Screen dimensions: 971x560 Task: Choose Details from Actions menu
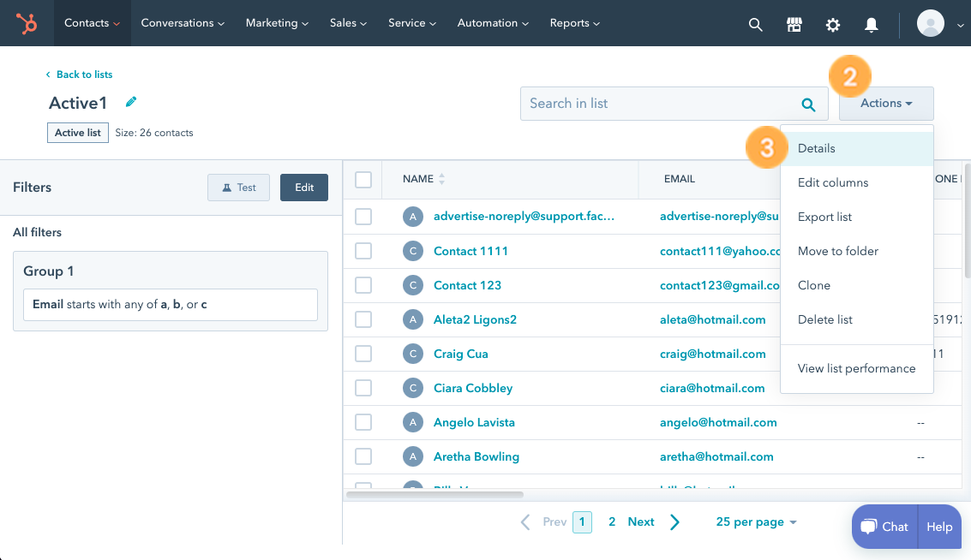coord(857,148)
